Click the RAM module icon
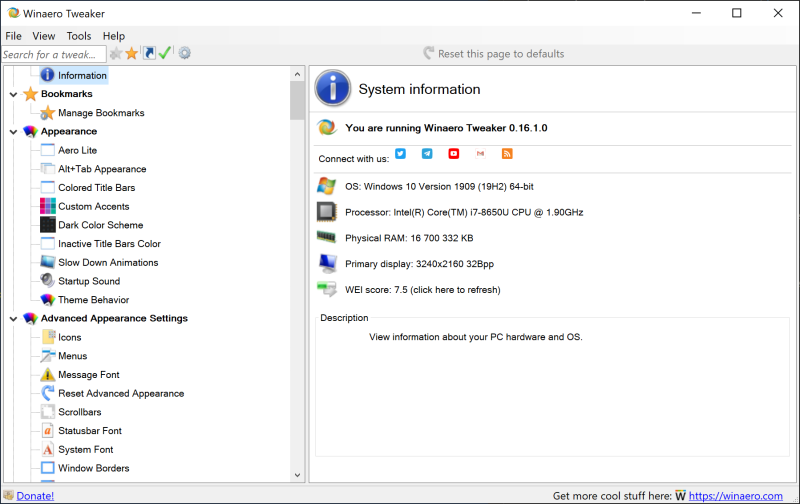Viewport: 800px width, 504px height. click(x=327, y=237)
